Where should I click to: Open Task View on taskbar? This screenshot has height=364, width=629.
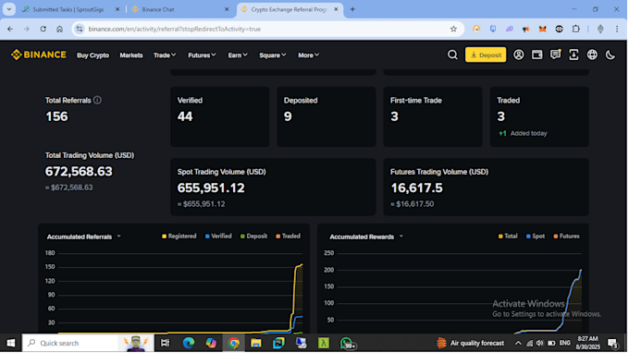(165, 343)
